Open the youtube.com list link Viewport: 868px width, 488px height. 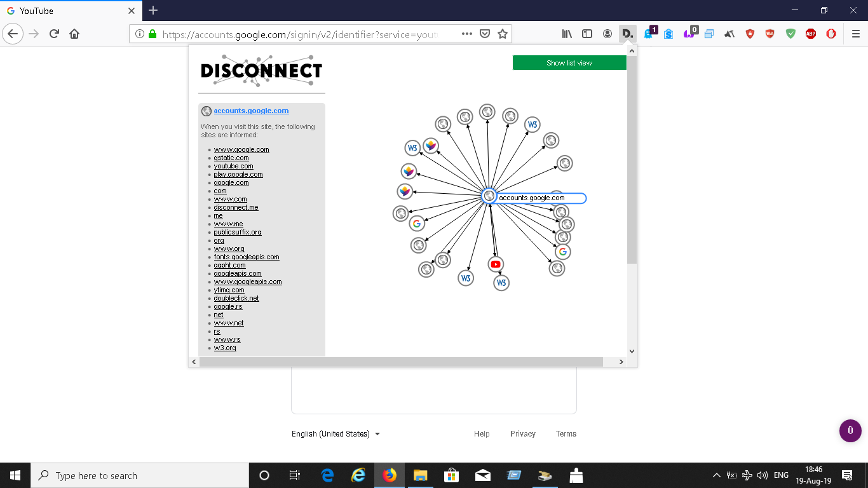coord(233,166)
